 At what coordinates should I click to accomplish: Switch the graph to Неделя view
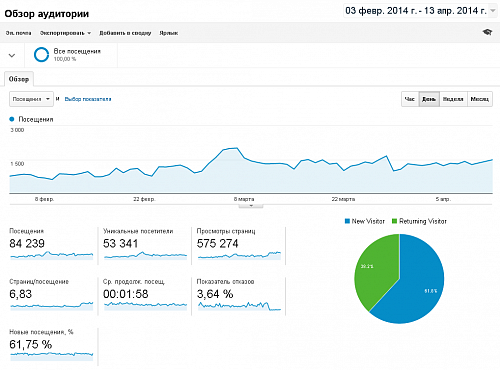click(x=453, y=99)
